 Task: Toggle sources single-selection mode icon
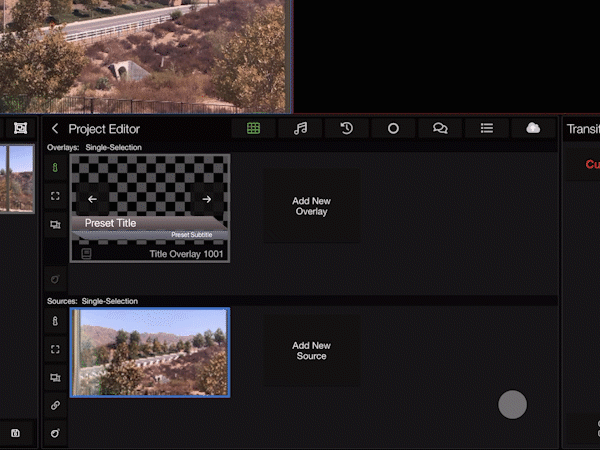click(x=56, y=321)
